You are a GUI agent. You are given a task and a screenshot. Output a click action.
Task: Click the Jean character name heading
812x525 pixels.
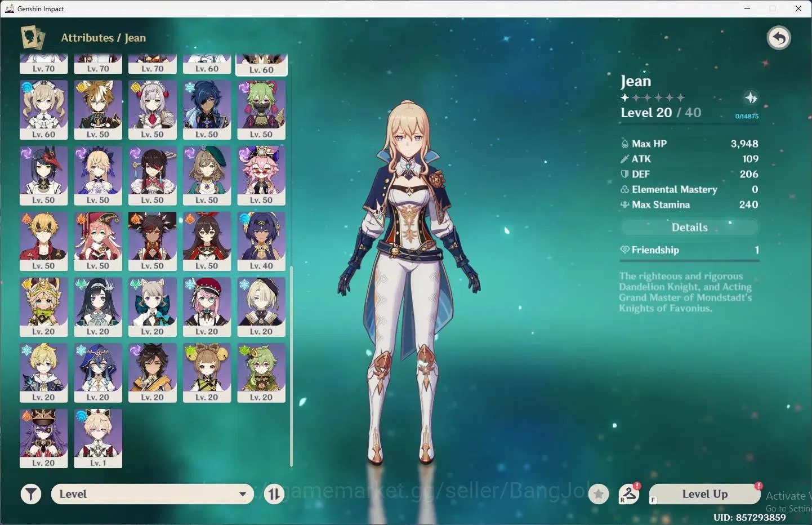coord(636,82)
